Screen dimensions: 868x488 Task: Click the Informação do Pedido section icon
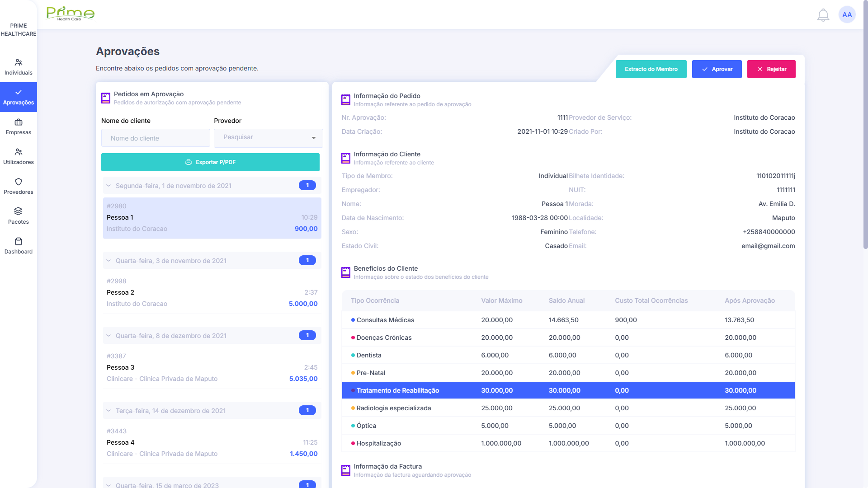[x=346, y=100]
